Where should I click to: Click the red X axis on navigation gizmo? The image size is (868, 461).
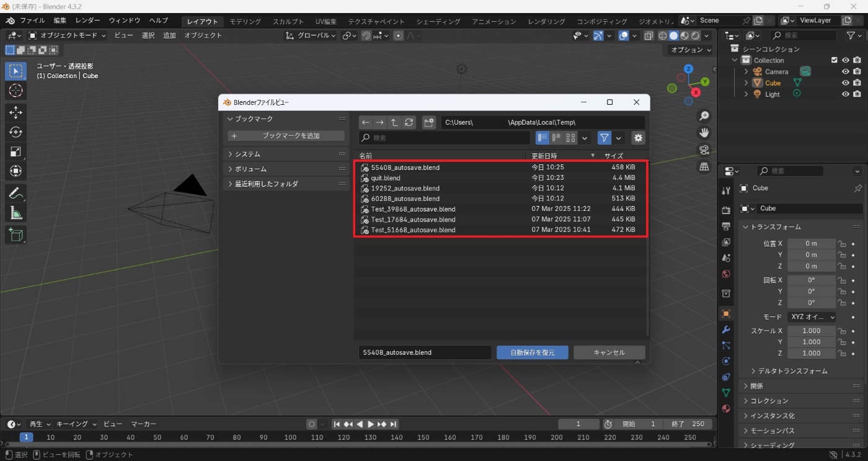tap(696, 92)
